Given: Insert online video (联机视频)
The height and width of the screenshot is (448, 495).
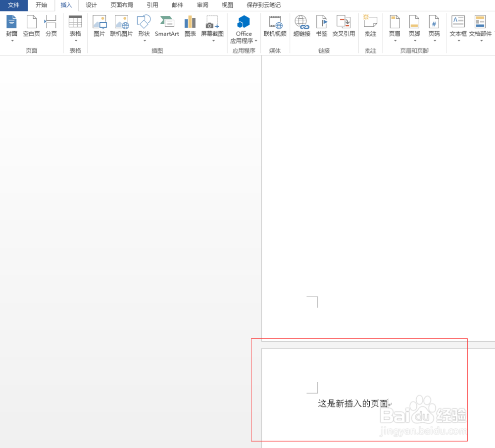Looking at the screenshot, I should coord(275,26).
